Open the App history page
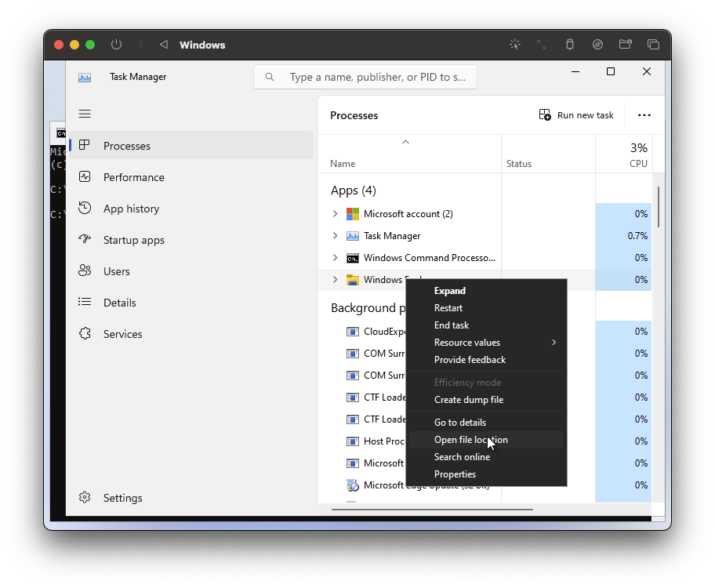This screenshot has height=588, width=715. coord(191,209)
